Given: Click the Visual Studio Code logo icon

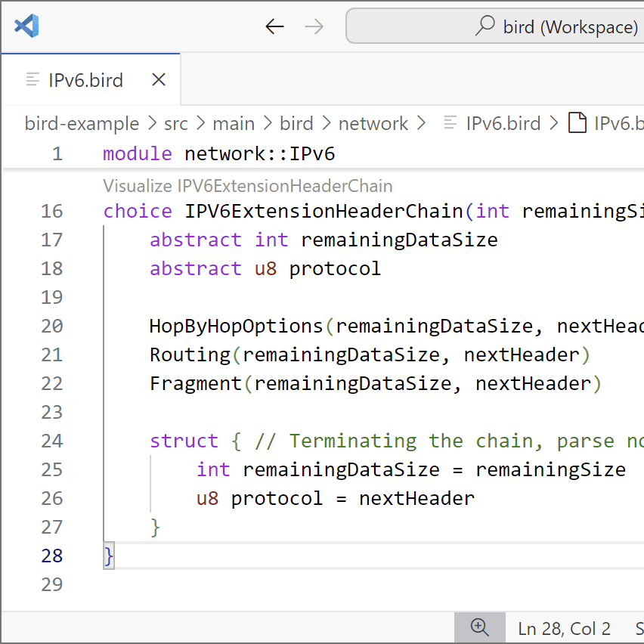Looking at the screenshot, I should (x=26, y=26).
